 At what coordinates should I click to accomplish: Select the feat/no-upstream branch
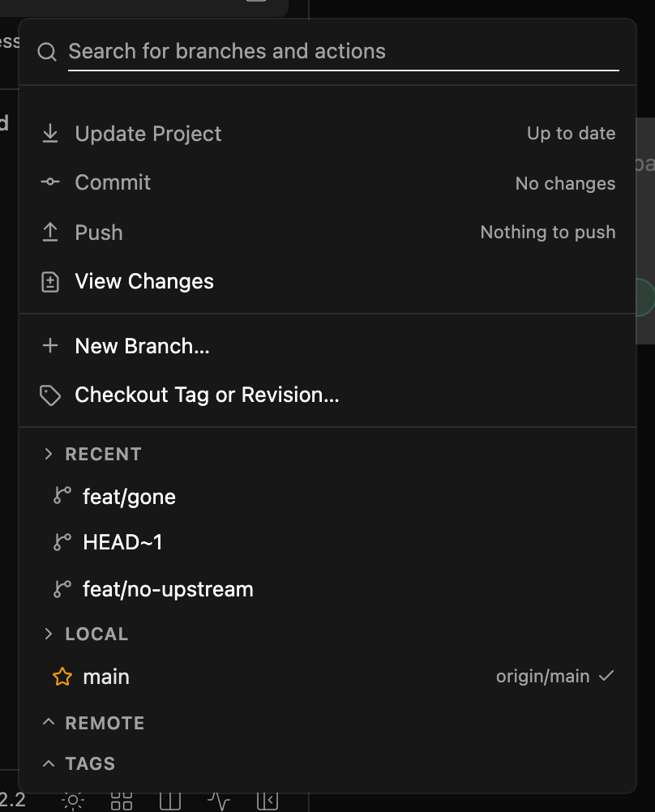coord(327,589)
